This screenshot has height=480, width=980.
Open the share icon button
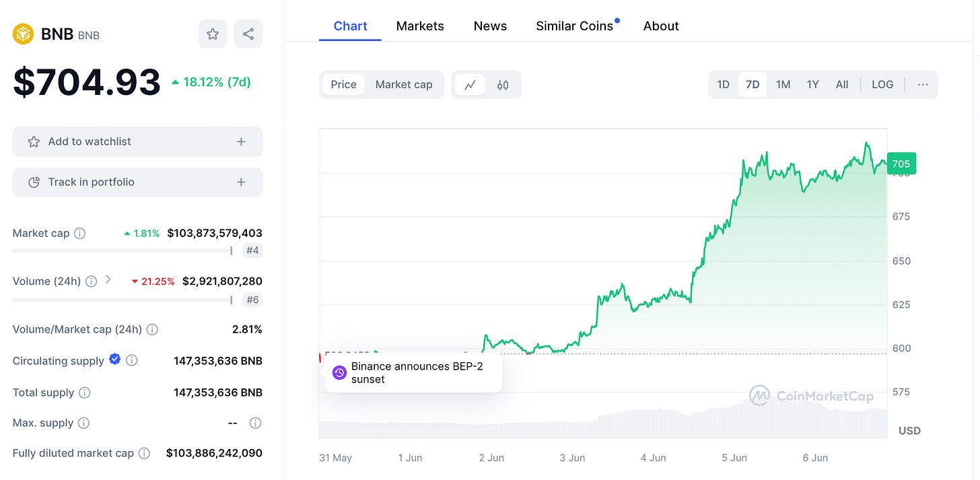pyautogui.click(x=248, y=34)
